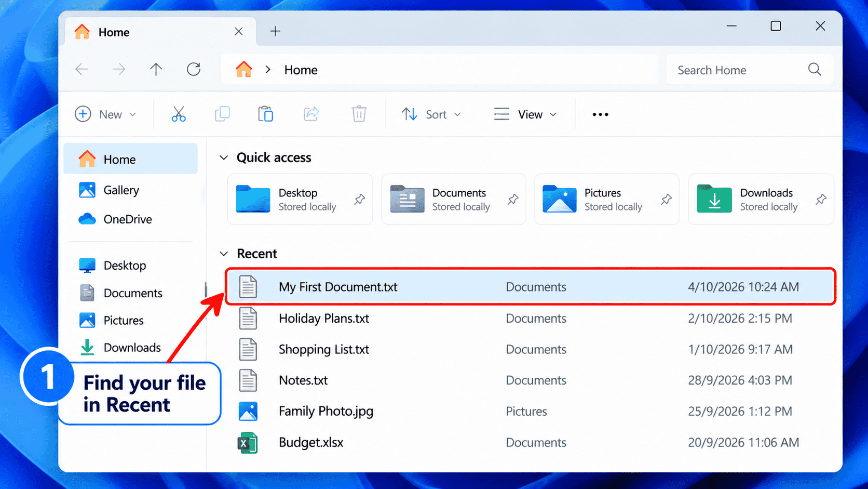This screenshot has height=489, width=868.
Task: Go back with the left arrow
Action: [x=82, y=69]
